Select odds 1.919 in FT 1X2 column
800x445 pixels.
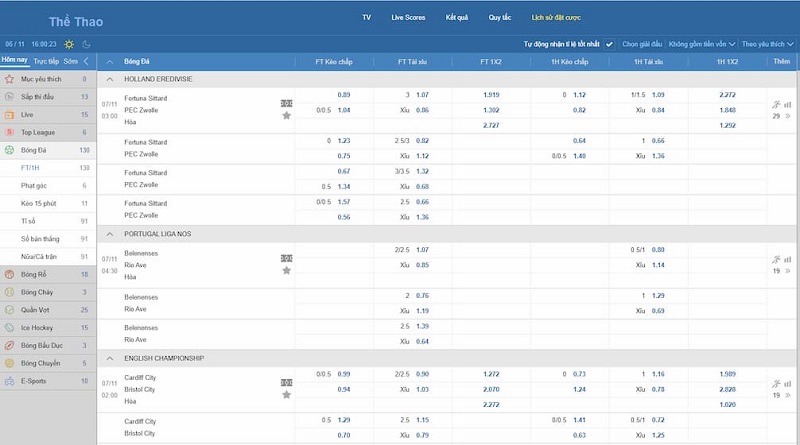click(x=491, y=95)
